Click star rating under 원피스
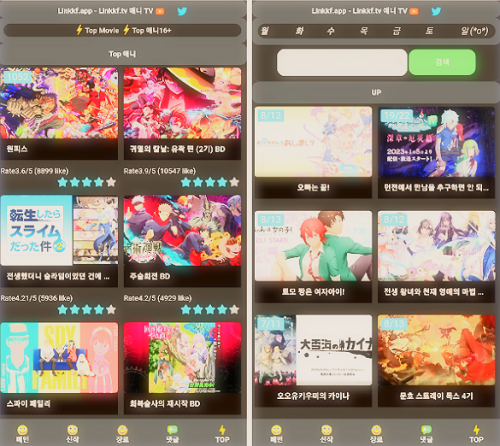 tap(87, 182)
